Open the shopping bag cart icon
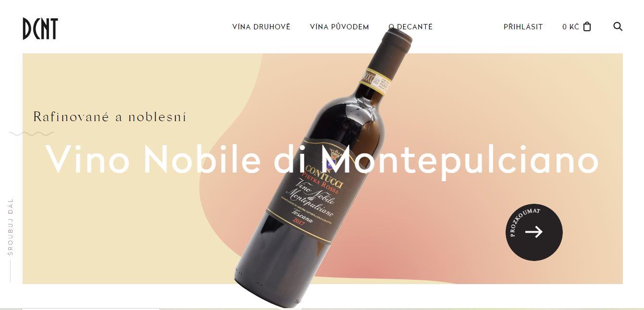The image size is (644, 310). (587, 26)
